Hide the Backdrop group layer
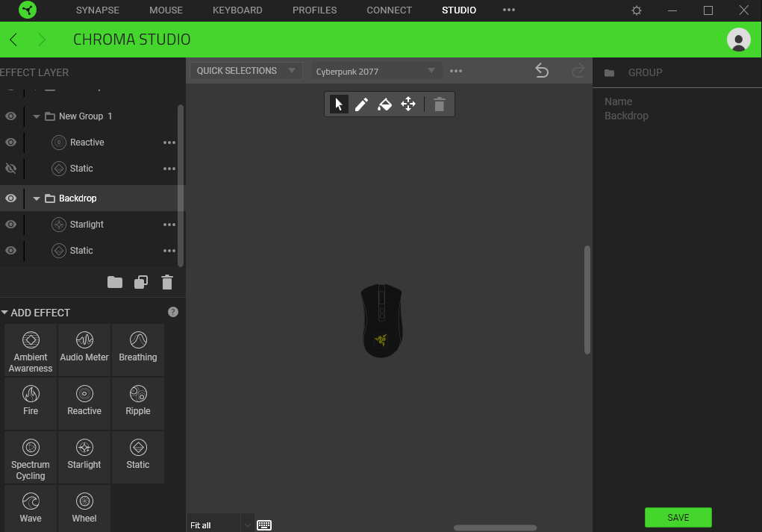The height and width of the screenshot is (532, 762). tap(10, 198)
